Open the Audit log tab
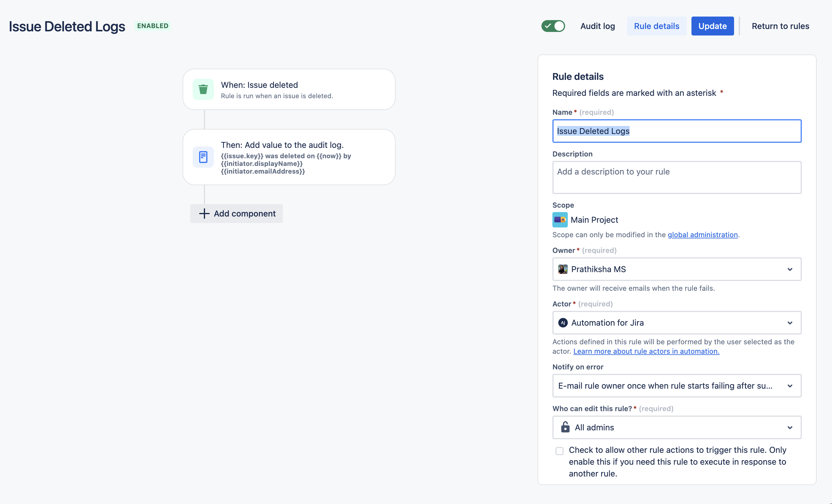832x504 pixels. point(597,26)
